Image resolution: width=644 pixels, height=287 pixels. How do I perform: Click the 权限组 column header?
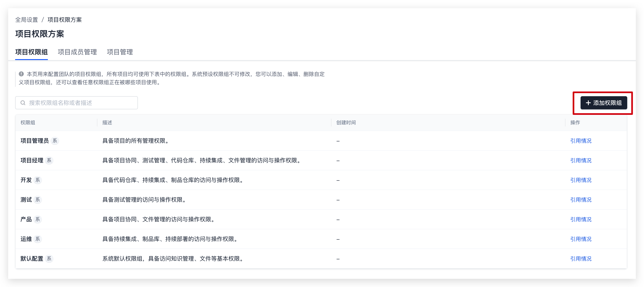[x=28, y=123]
